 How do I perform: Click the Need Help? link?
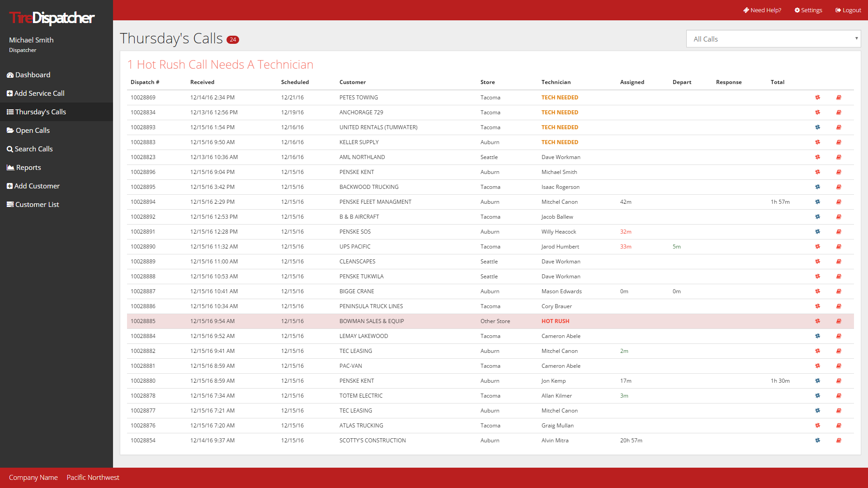click(x=762, y=10)
